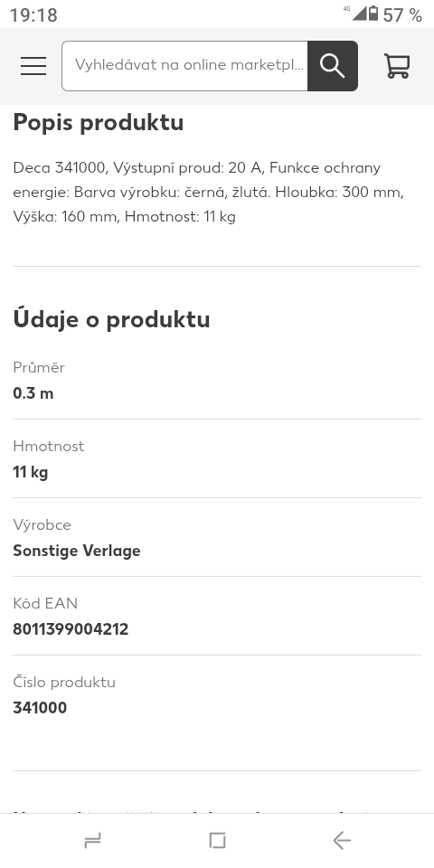This screenshot has width=434, height=868.
Task: Select the product number 341000
Action: click(x=40, y=708)
